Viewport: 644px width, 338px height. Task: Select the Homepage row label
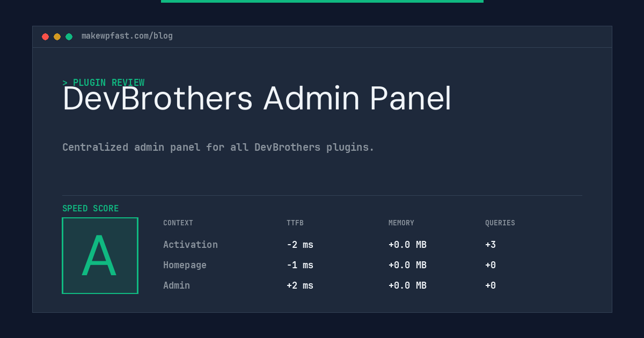tap(185, 265)
